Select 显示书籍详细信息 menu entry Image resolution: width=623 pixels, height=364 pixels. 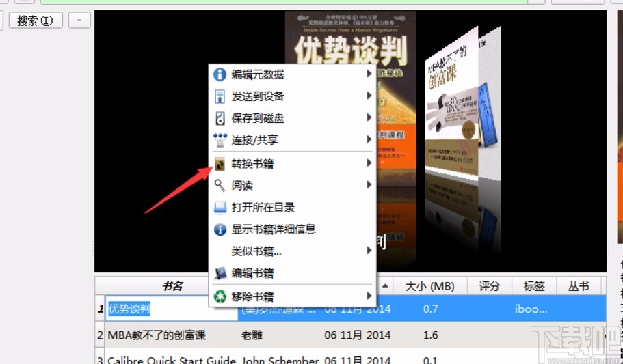293,229
